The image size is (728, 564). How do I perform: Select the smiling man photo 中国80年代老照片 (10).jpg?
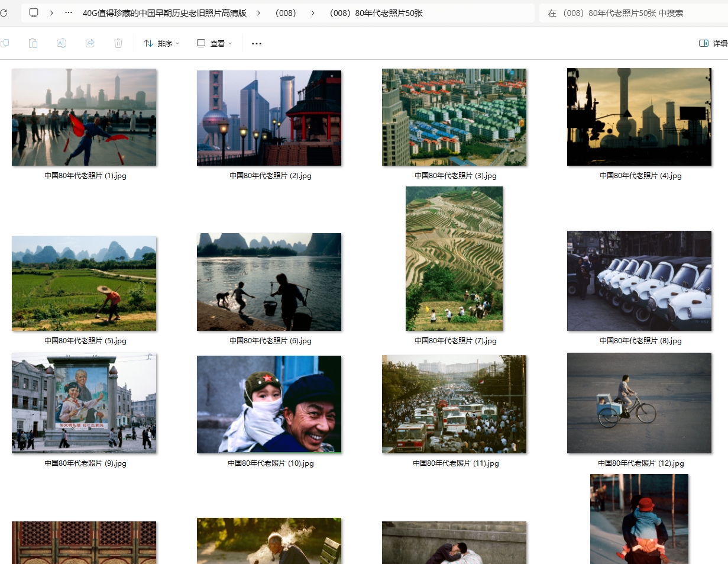coord(269,404)
